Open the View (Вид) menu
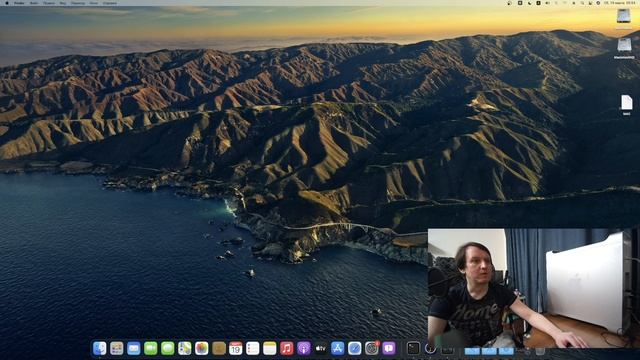The width and height of the screenshot is (640, 360). tap(63, 3)
